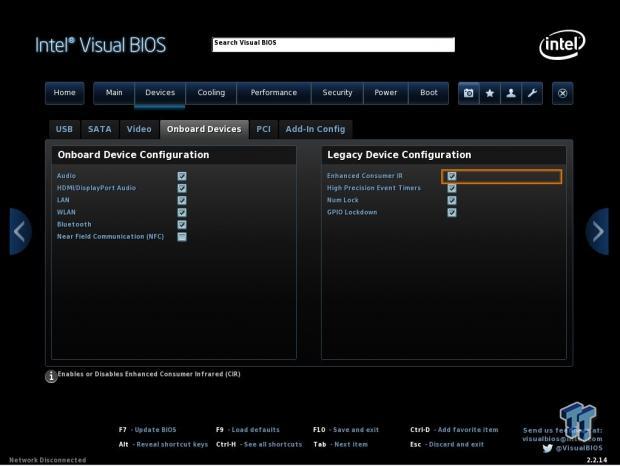Viewport: 620px width, 466px height.
Task: Toggle the Audio checkbox
Action: [182, 176]
